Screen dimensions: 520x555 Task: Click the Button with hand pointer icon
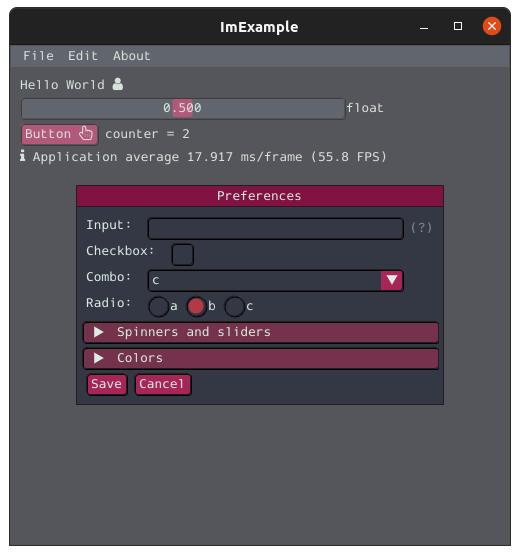click(59, 134)
